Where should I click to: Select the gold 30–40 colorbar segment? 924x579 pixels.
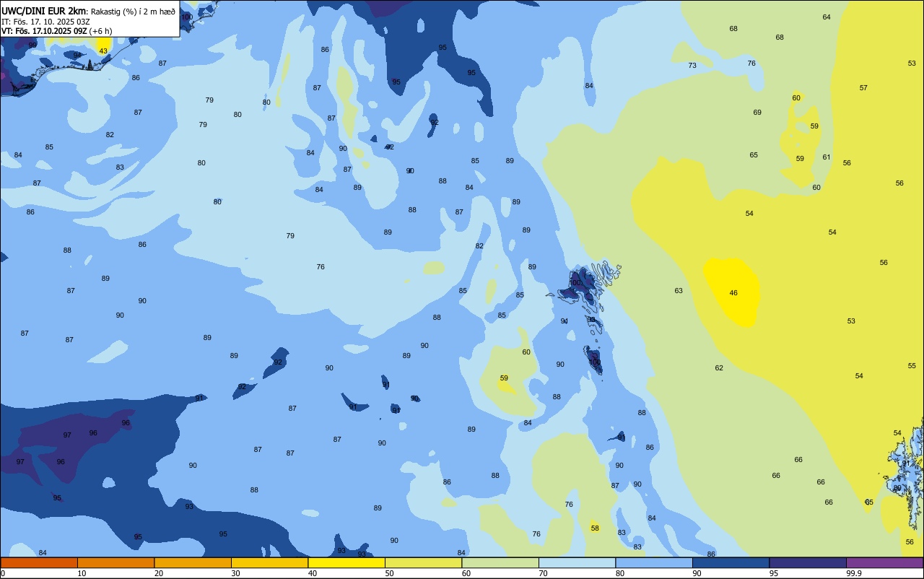click(269, 562)
